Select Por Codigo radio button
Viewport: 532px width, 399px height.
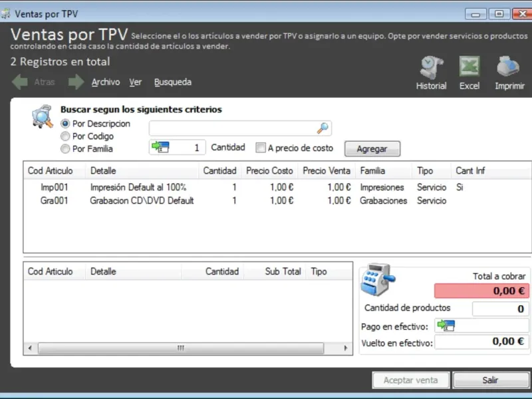click(x=65, y=136)
